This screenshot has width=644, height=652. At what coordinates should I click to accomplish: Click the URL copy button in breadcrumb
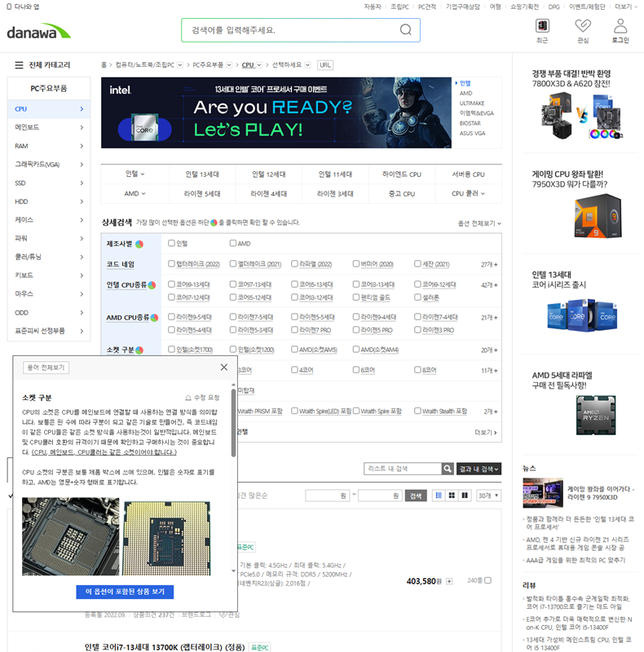click(x=325, y=65)
